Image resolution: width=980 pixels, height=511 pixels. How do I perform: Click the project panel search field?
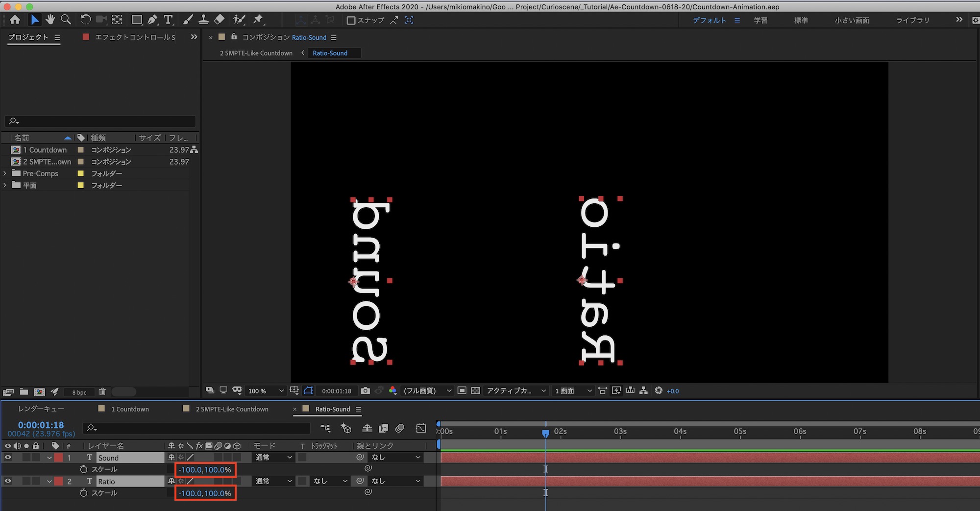(100, 121)
